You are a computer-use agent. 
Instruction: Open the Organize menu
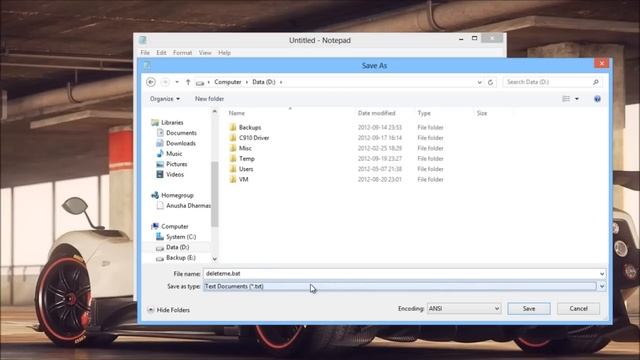(x=165, y=99)
